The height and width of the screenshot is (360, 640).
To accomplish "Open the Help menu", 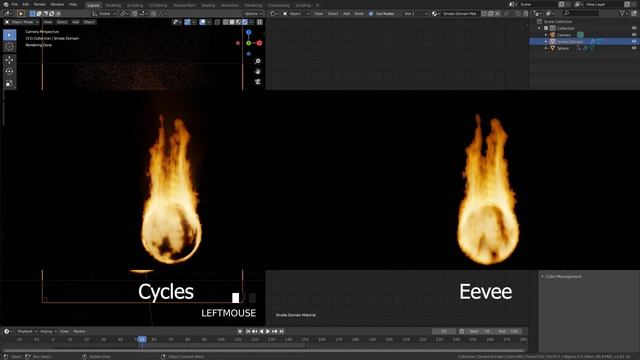I will click(73, 4).
